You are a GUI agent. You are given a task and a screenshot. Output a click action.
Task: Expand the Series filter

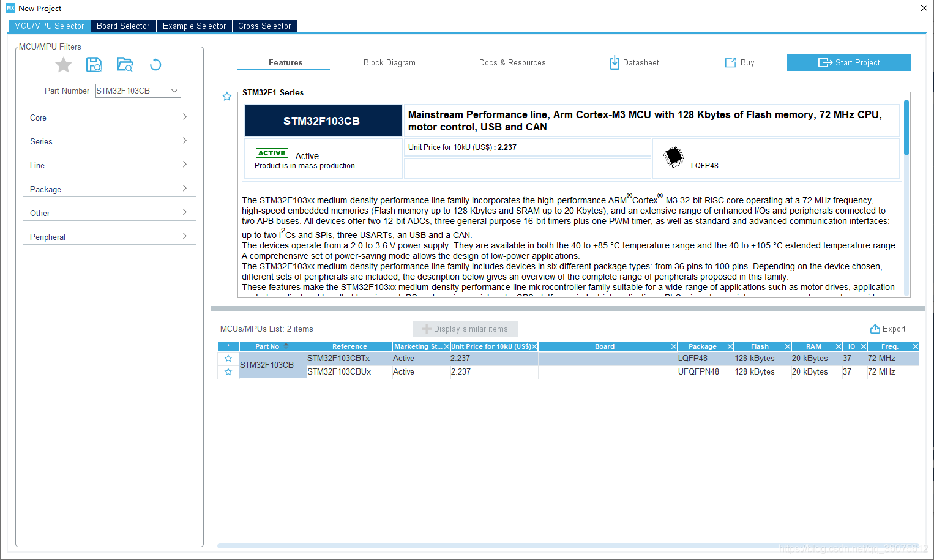point(110,141)
